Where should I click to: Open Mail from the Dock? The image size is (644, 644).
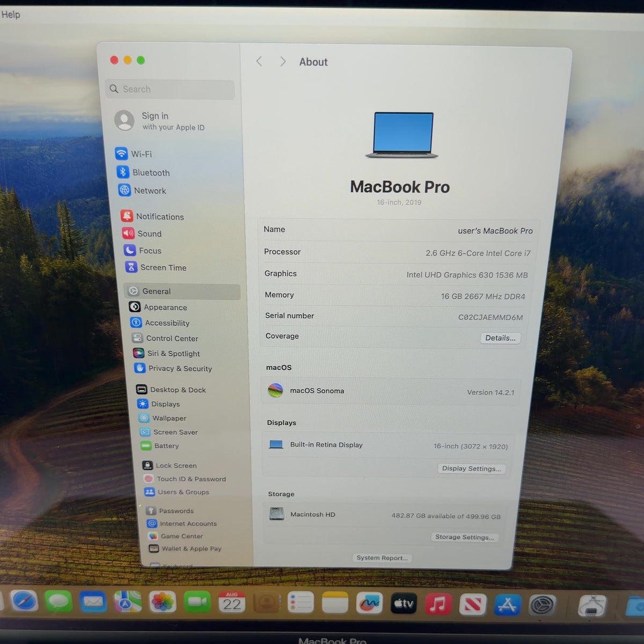(93, 602)
